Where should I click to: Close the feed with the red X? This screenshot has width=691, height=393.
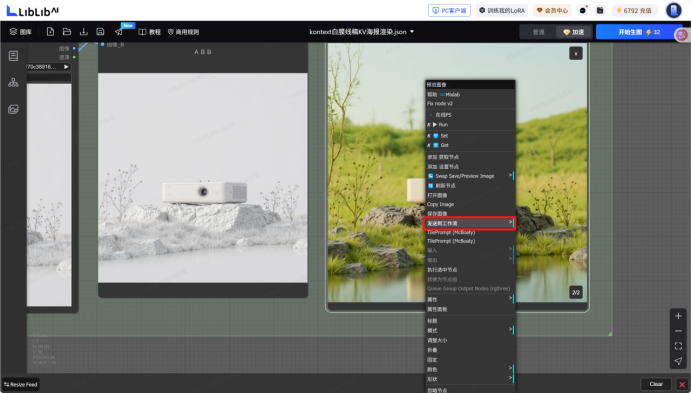pyautogui.click(x=682, y=385)
